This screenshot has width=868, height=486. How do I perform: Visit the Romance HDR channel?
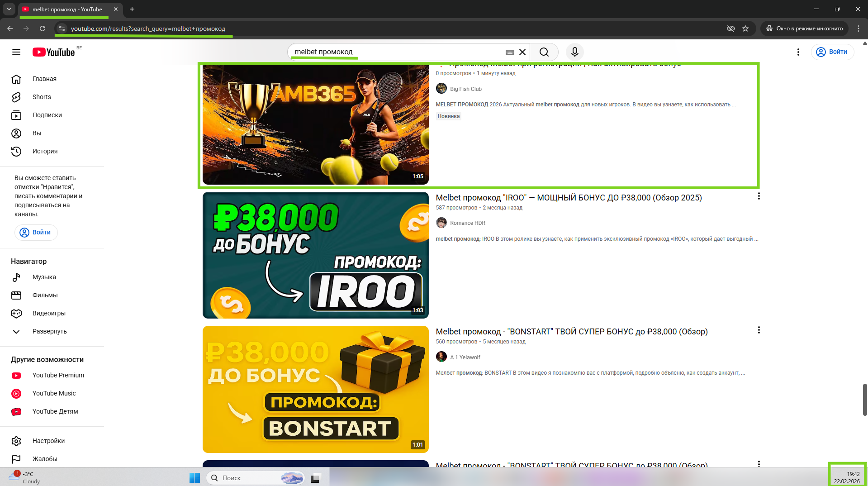click(468, 223)
